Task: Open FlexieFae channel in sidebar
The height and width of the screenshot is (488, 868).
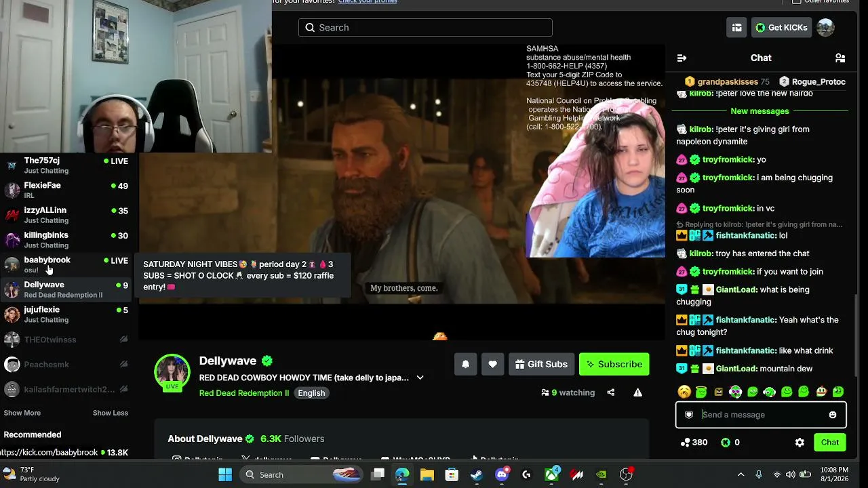Action: click(x=66, y=190)
